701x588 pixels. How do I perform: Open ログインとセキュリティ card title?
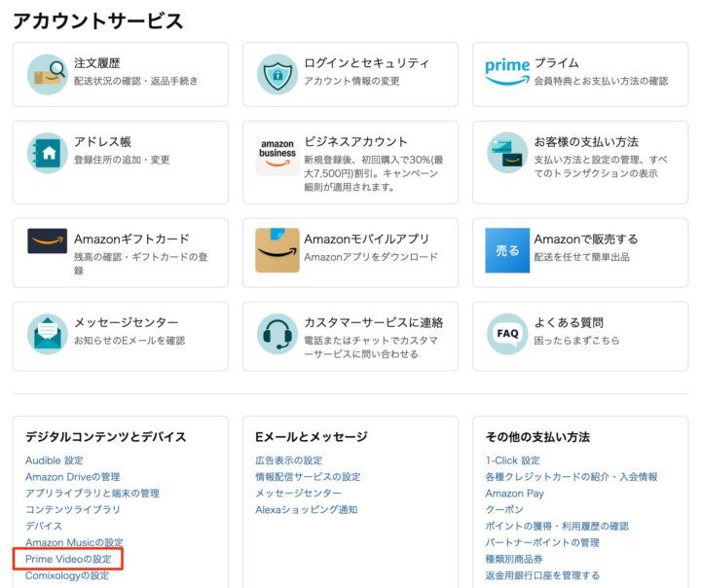click(x=366, y=63)
